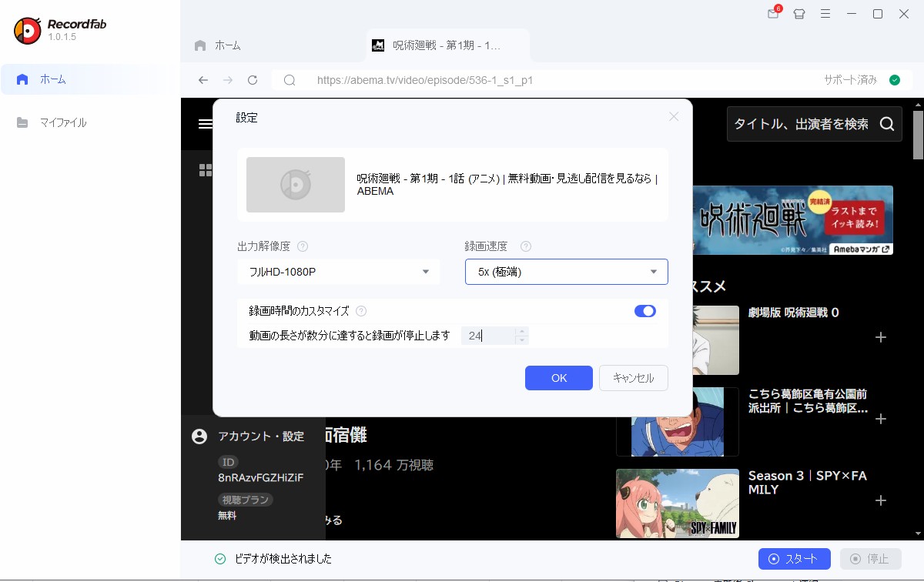Open the フルHD-1080P resolution dropdown
Screen dimensions: 924x582
tap(338, 272)
